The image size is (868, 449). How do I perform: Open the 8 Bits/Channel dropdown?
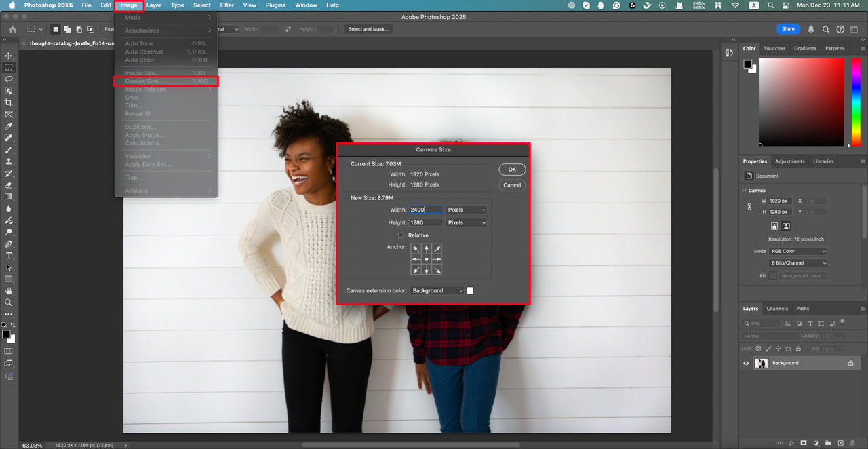799,262
